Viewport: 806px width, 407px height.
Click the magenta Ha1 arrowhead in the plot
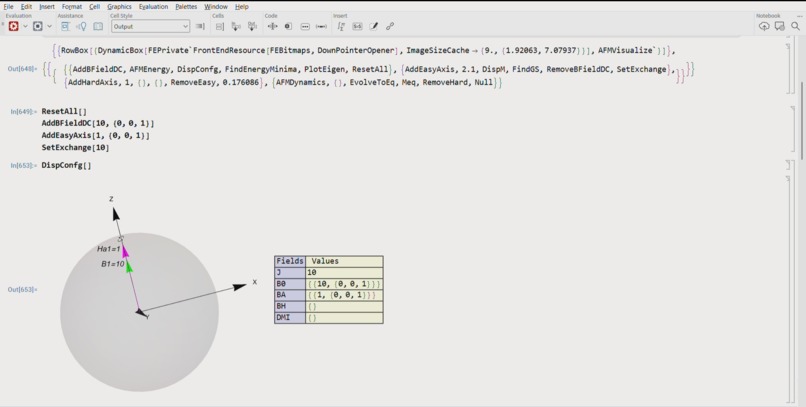[x=125, y=250]
